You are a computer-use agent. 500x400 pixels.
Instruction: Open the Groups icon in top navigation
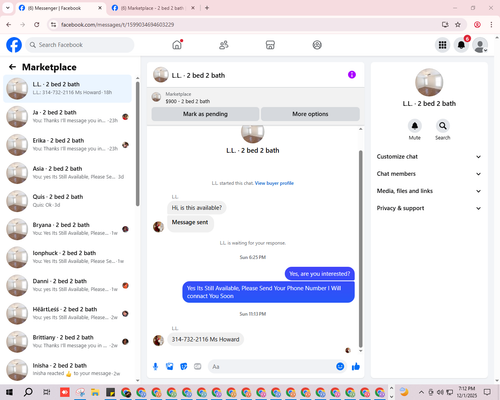[317, 45]
